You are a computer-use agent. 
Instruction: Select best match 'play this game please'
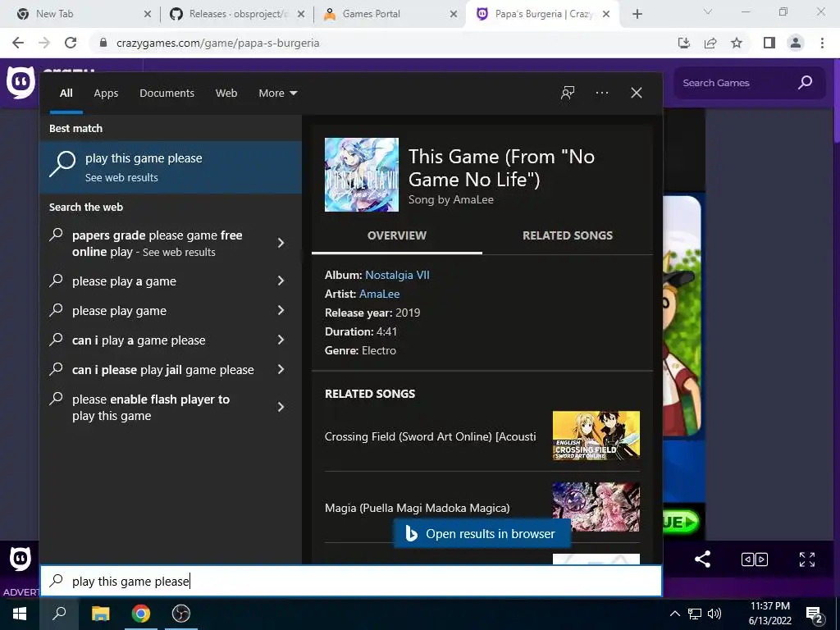click(x=171, y=167)
